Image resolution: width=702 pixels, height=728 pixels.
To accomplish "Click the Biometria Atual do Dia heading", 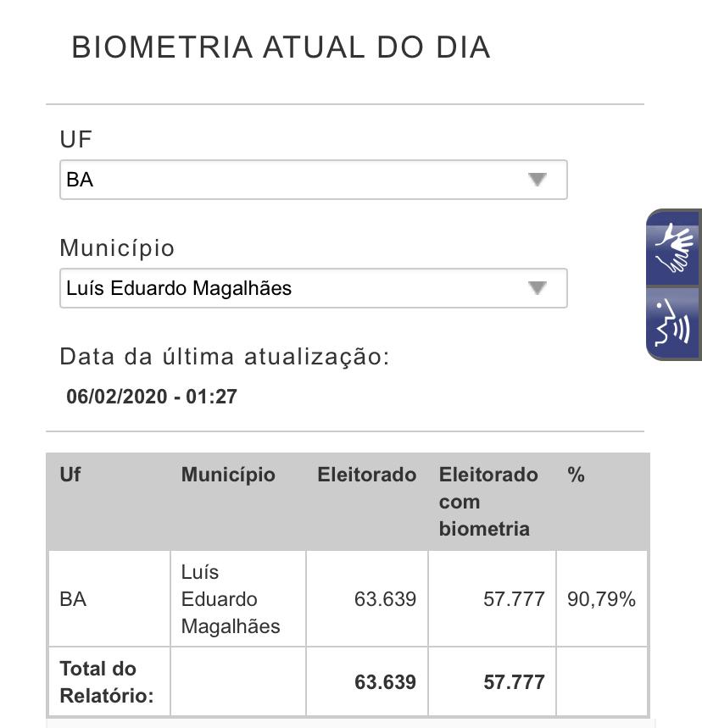I will 281,47.
